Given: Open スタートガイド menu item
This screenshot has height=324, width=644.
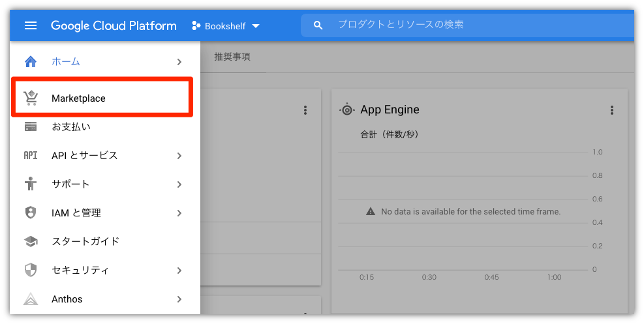Looking at the screenshot, I should [x=105, y=242].
